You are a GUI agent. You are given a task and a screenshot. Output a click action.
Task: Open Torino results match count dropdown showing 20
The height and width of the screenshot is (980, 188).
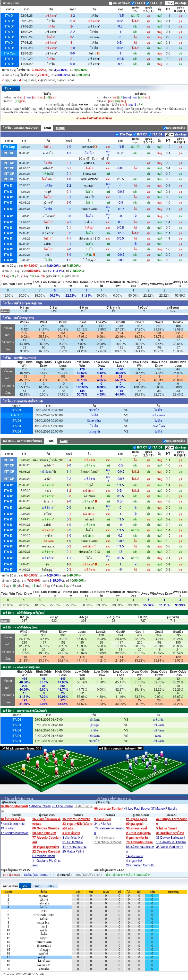click(x=169, y=134)
